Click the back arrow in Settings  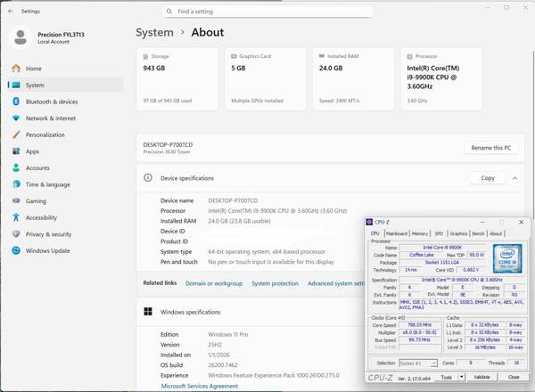[x=11, y=12]
